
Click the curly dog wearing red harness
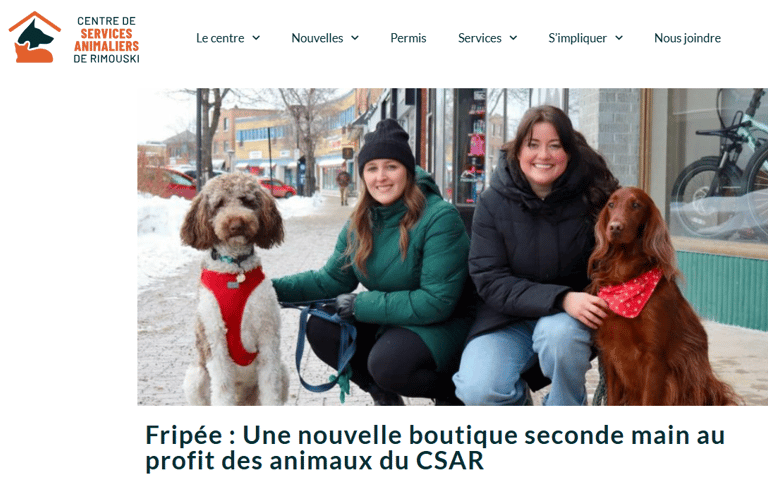[234, 289]
